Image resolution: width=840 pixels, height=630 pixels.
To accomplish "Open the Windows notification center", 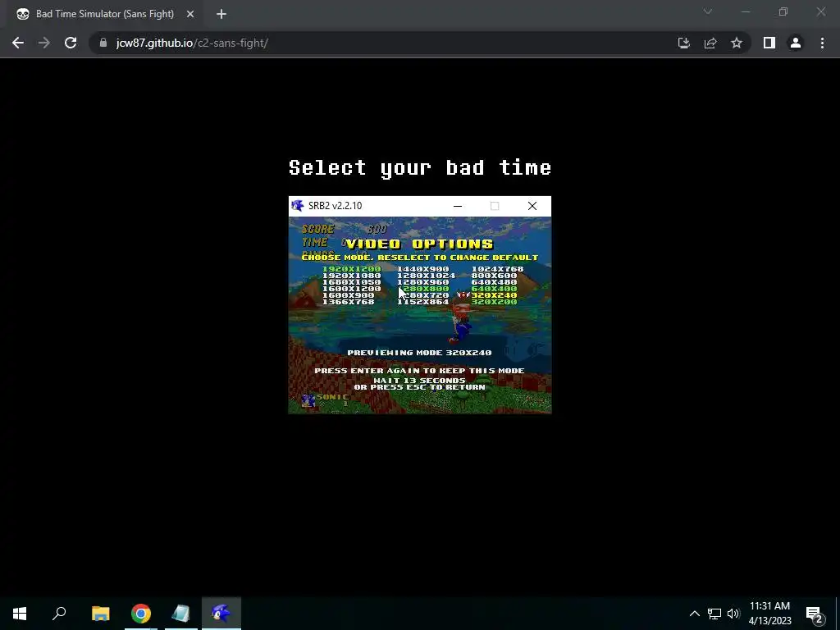I will pos(815,614).
